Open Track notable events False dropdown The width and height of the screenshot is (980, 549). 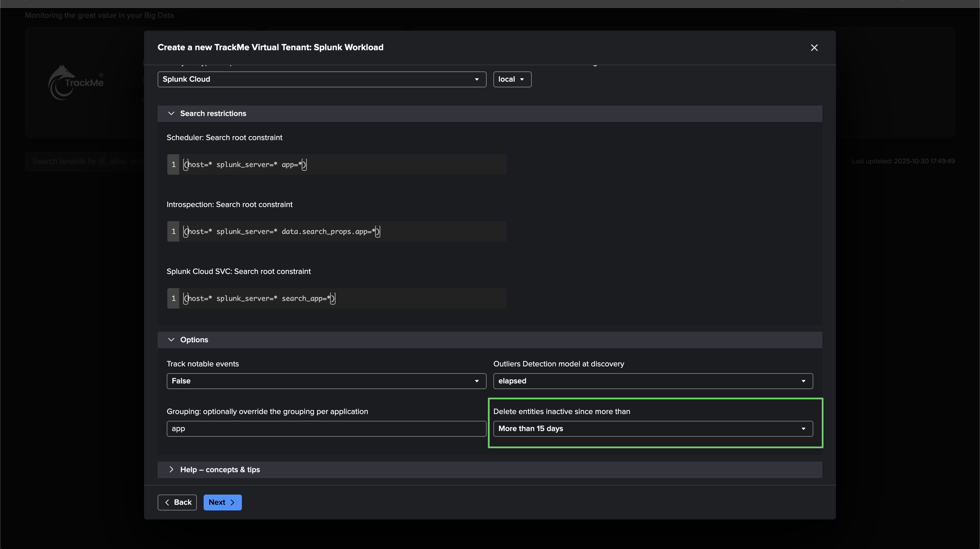point(326,381)
